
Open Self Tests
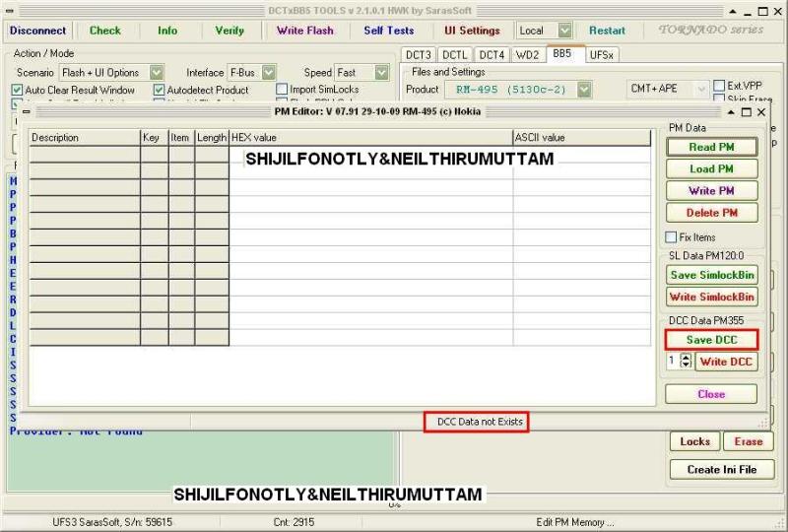[389, 31]
